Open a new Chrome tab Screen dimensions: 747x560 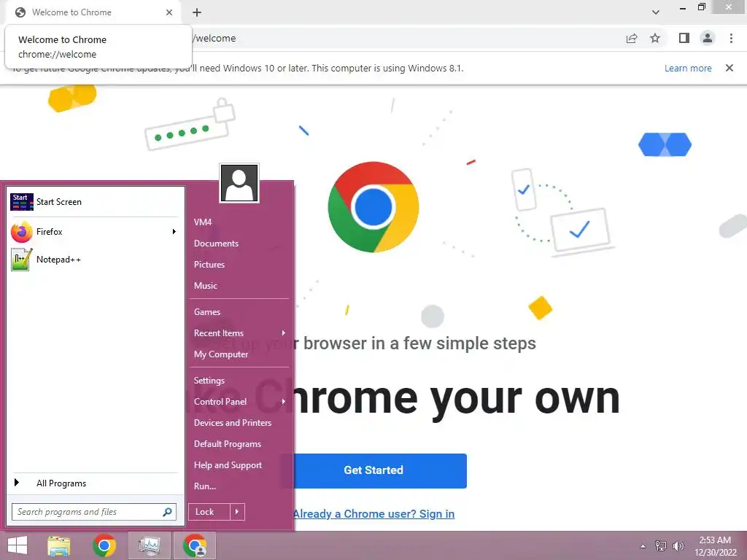(x=197, y=12)
